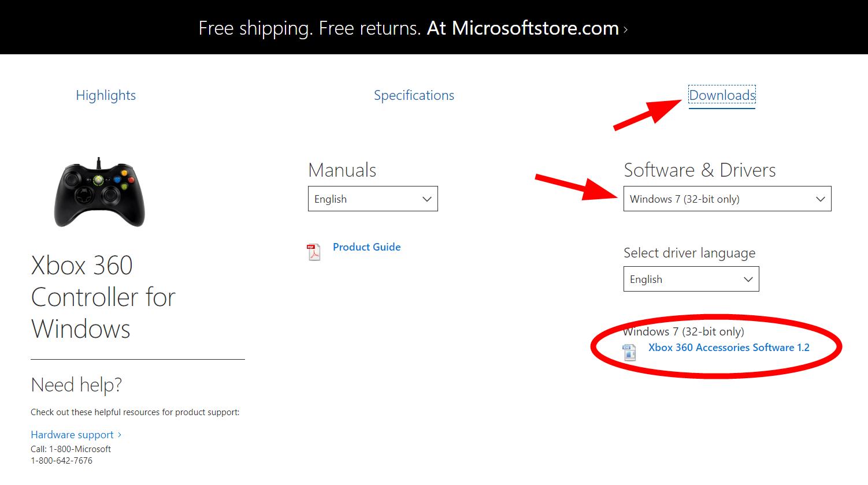
Task: Open the Hardware support link
Action: 72,435
